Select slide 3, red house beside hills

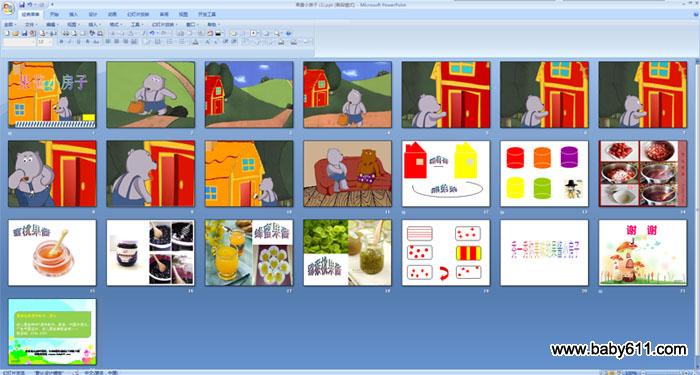(x=249, y=95)
